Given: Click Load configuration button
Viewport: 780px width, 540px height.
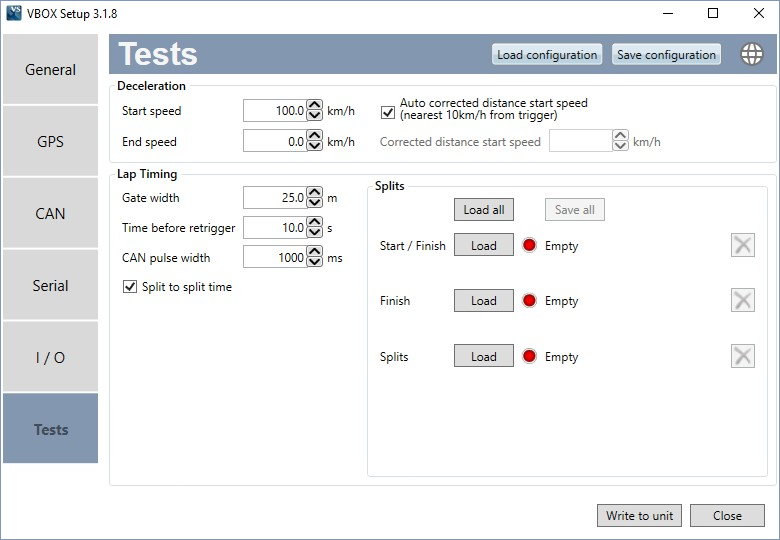Looking at the screenshot, I should pyautogui.click(x=547, y=54).
